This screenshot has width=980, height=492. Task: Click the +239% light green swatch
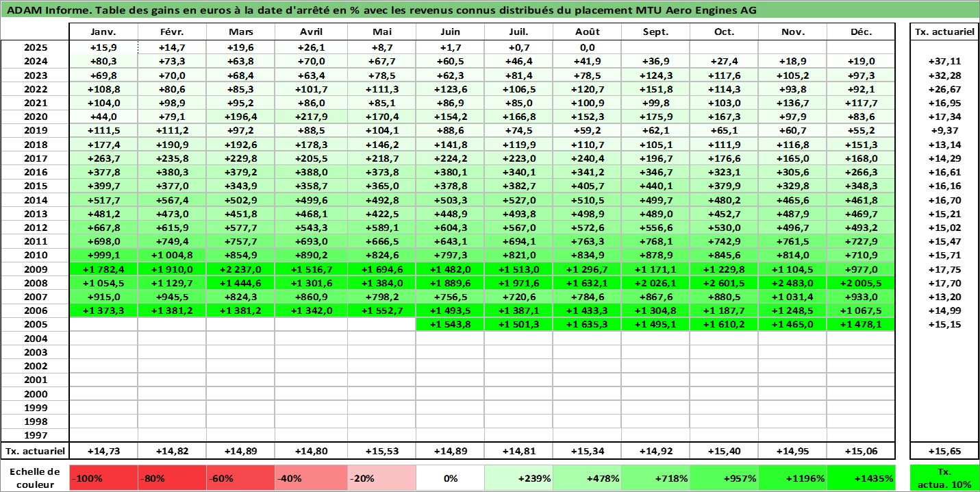click(x=518, y=478)
